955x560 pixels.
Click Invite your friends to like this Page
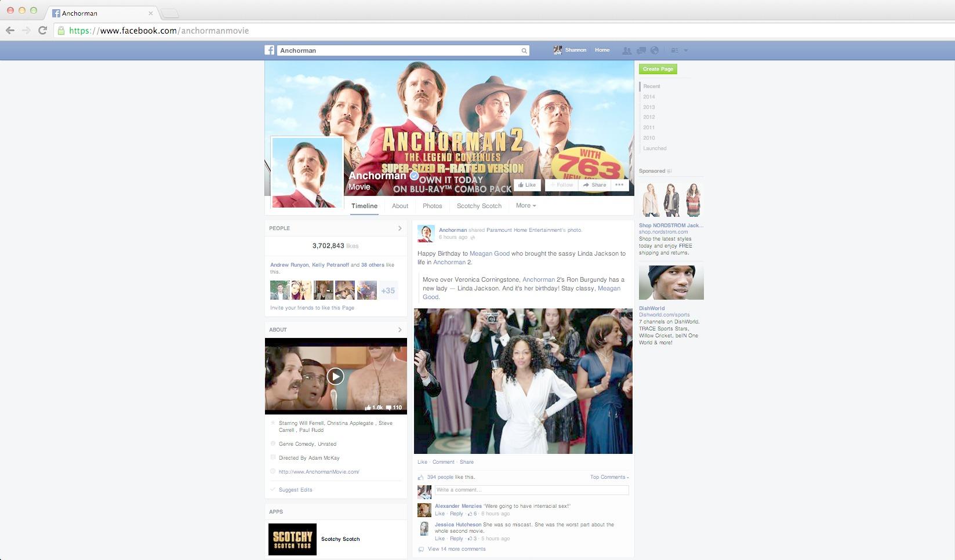312,308
